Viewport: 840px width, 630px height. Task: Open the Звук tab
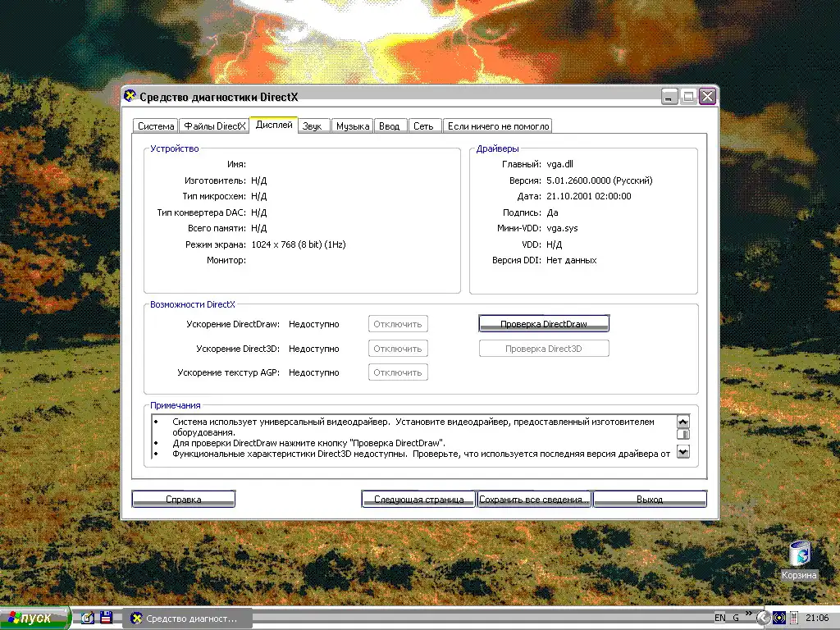click(x=312, y=126)
